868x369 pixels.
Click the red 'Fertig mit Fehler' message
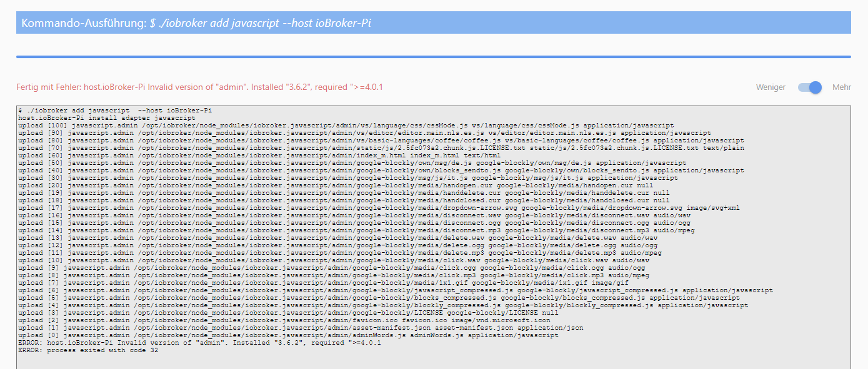point(199,87)
